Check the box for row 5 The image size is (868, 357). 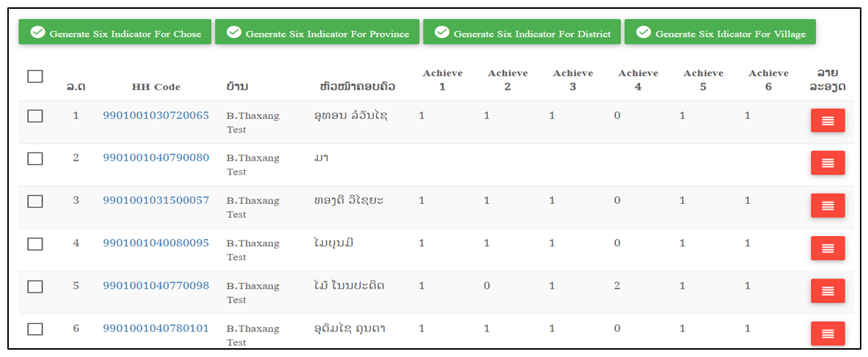coord(35,286)
